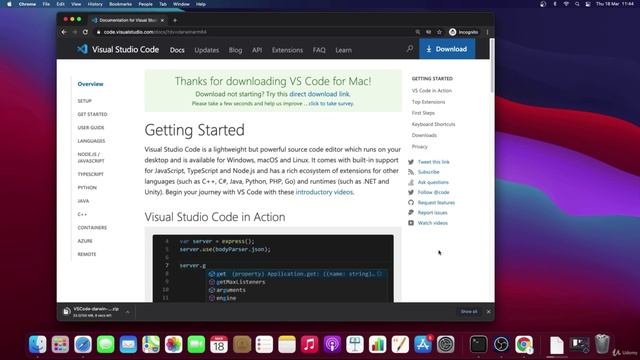Viewport: 640px width, 360px height.
Task: Open the VSCode-darwin zip download options chevron
Action: 127,312
